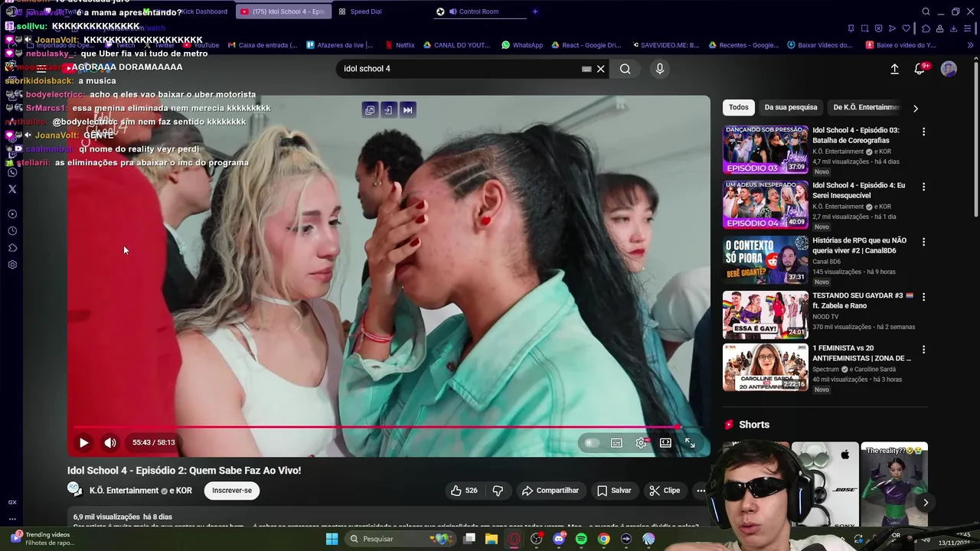This screenshot has height=551, width=980.
Task: Show more filter chips with arrow
Action: click(915, 108)
